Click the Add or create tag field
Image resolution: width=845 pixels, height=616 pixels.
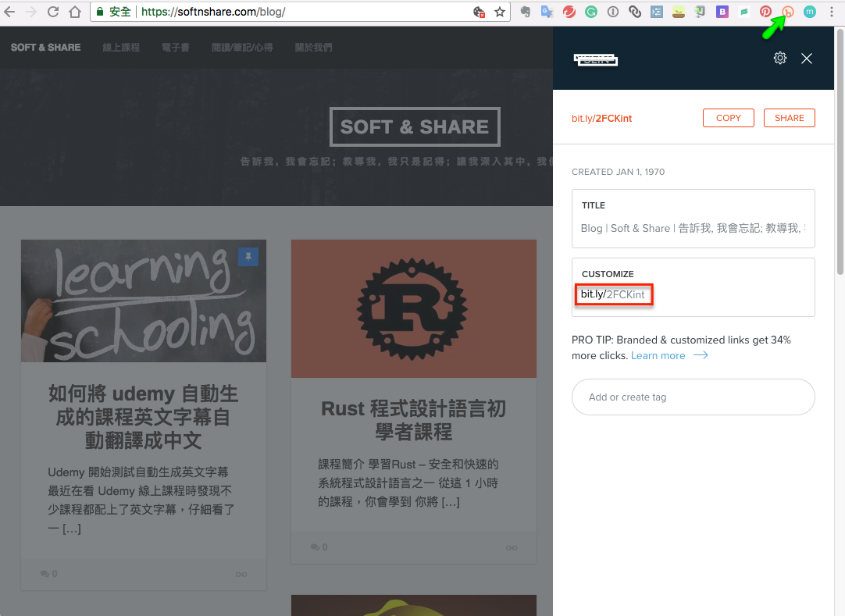coord(693,397)
